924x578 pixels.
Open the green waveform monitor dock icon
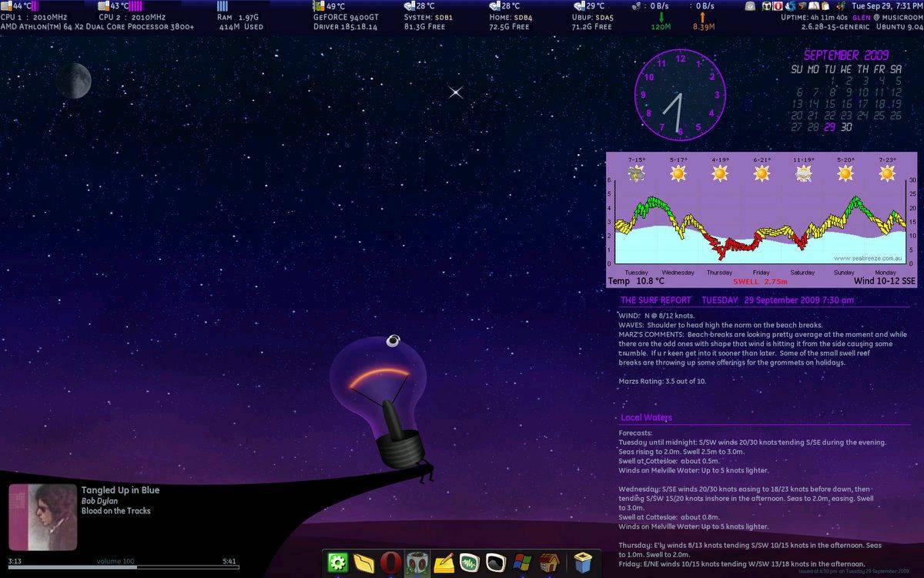[x=470, y=563]
